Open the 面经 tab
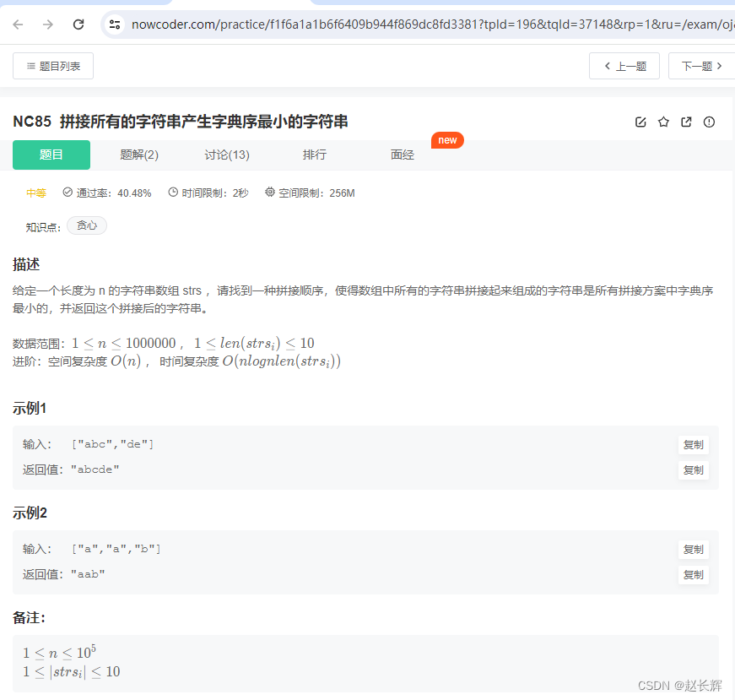Screen dimensions: 735x700 click(403, 155)
